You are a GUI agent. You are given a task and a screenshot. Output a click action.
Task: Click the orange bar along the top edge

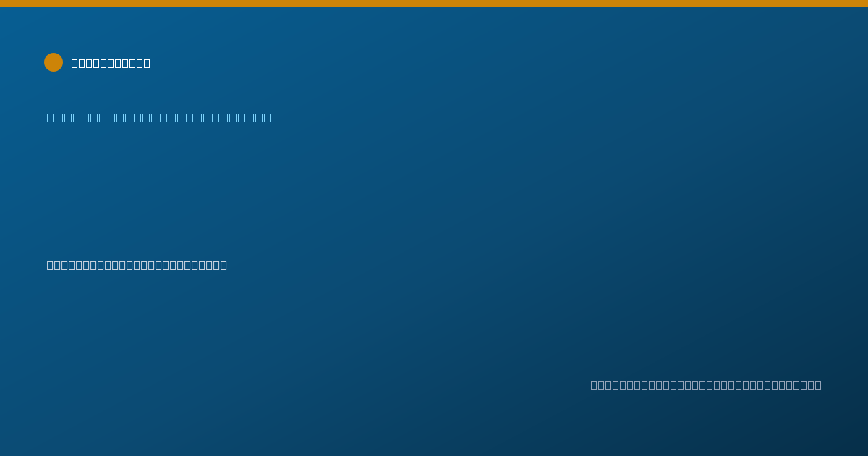coord(434,4)
